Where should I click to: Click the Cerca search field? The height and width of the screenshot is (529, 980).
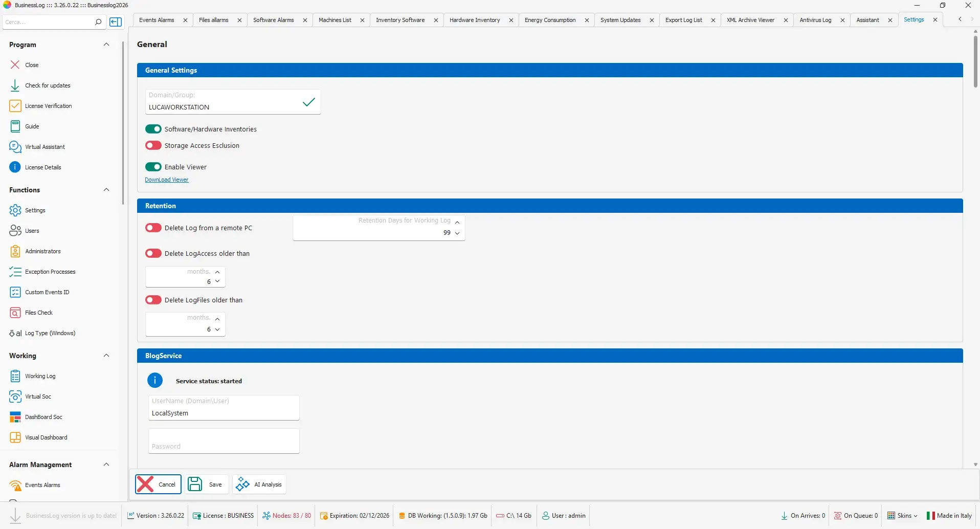coord(48,22)
